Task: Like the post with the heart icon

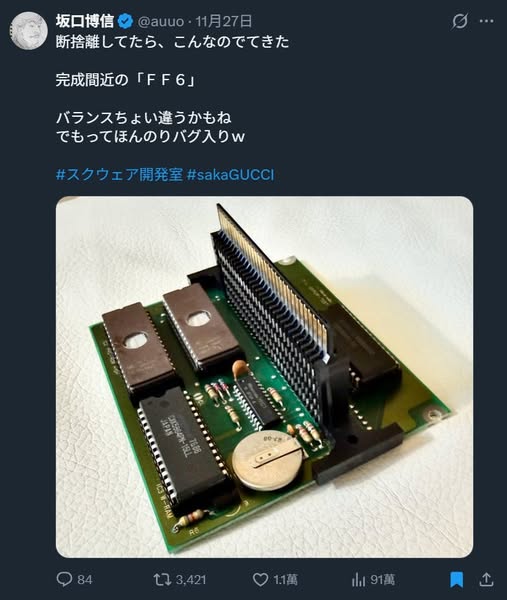Action: click(260, 579)
